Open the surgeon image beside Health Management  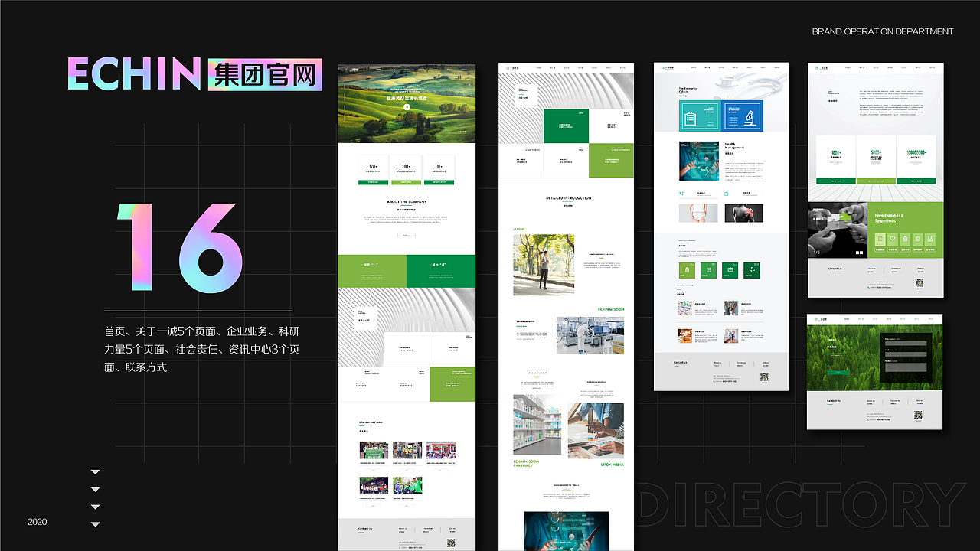(699, 161)
